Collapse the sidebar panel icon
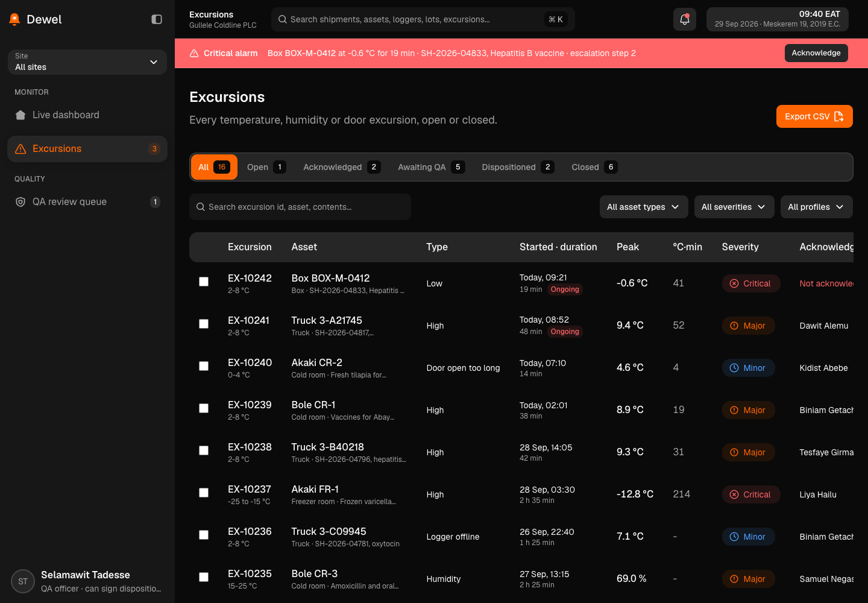 [x=157, y=19]
